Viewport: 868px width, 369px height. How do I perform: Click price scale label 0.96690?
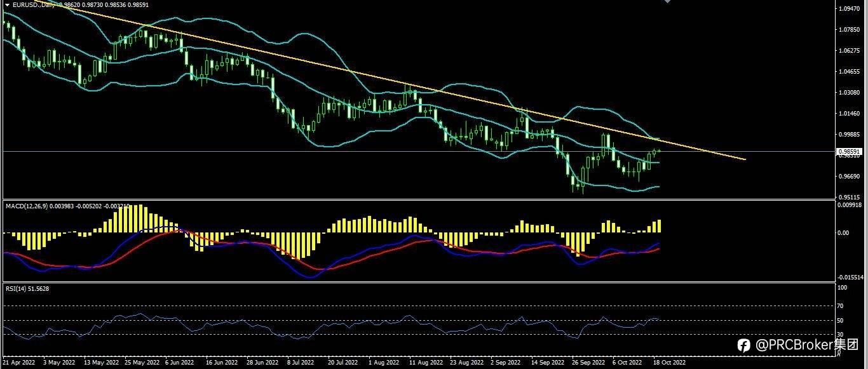(850, 176)
